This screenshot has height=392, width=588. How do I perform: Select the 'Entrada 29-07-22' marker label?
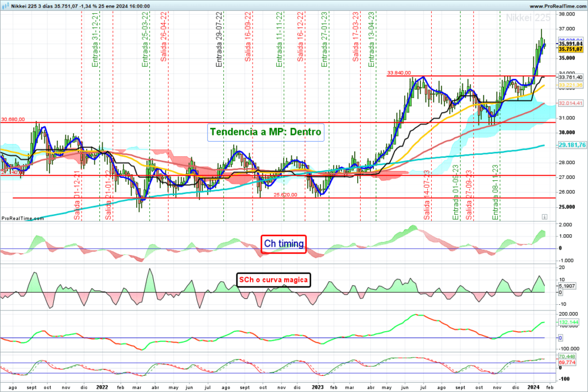219,40
